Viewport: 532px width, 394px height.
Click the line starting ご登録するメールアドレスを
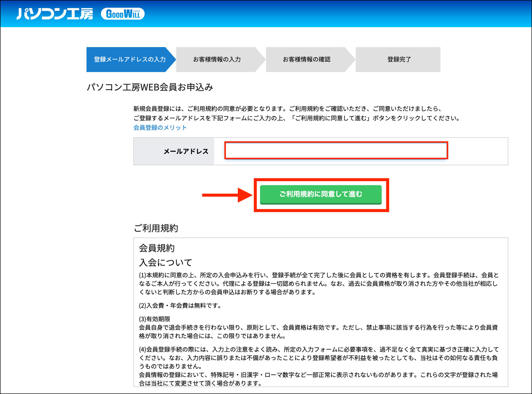pyautogui.click(x=297, y=118)
